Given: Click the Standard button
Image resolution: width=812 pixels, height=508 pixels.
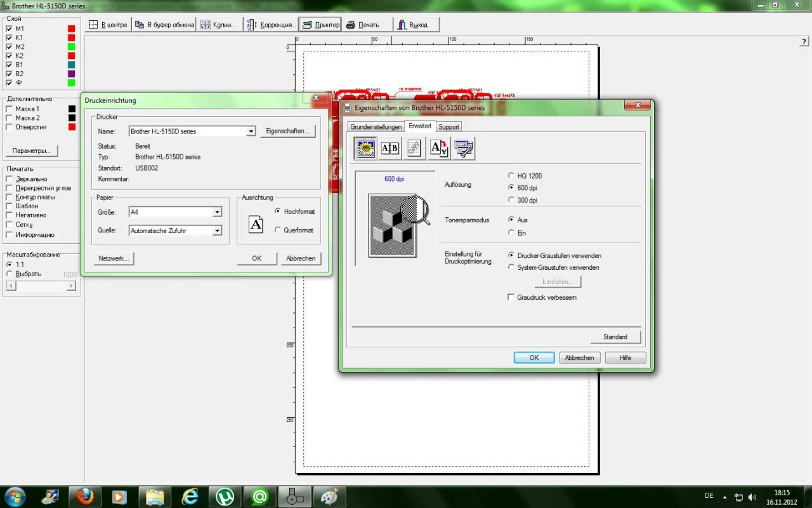Looking at the screenshot, I should 615,337.
